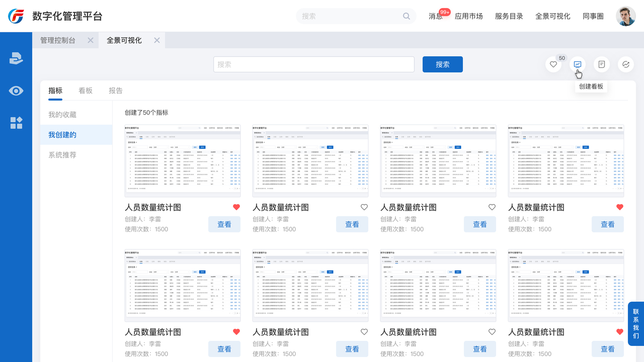Open 全景可视化 in the top navigation
The image size is (644, 362).
coord(553,16)
